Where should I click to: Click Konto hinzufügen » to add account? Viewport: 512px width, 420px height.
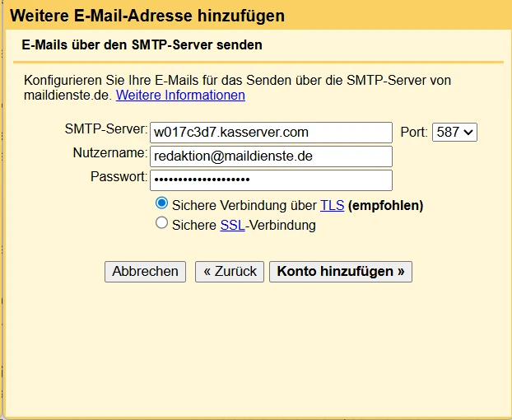[x=341, y=272]
